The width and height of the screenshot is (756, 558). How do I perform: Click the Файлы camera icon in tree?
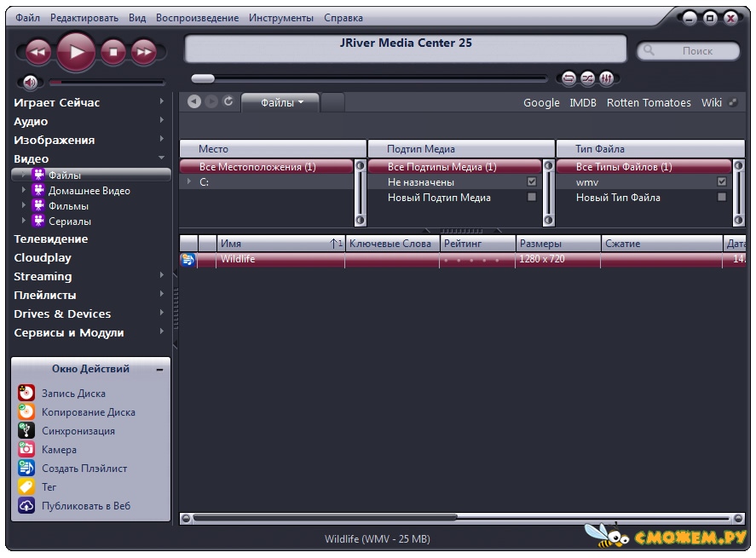pyautogui.click(x=38, y=175)
